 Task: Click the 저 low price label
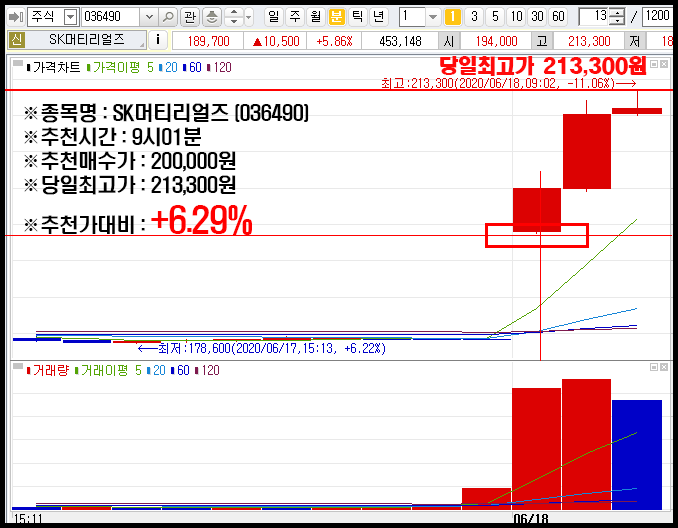tap(634, 41)
